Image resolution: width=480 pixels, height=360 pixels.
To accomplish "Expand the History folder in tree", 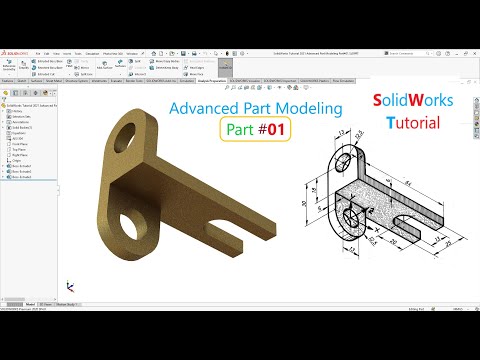I will pyautogui.click(x=3, y=111).
